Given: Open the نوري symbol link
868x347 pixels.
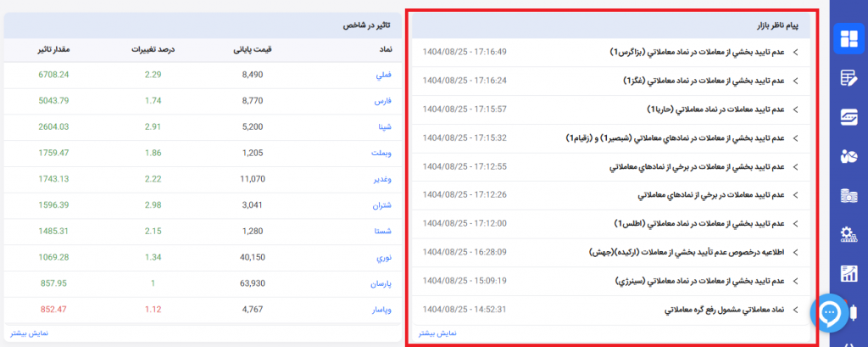Looking at the screenshot, I should (x=384, y=257).
